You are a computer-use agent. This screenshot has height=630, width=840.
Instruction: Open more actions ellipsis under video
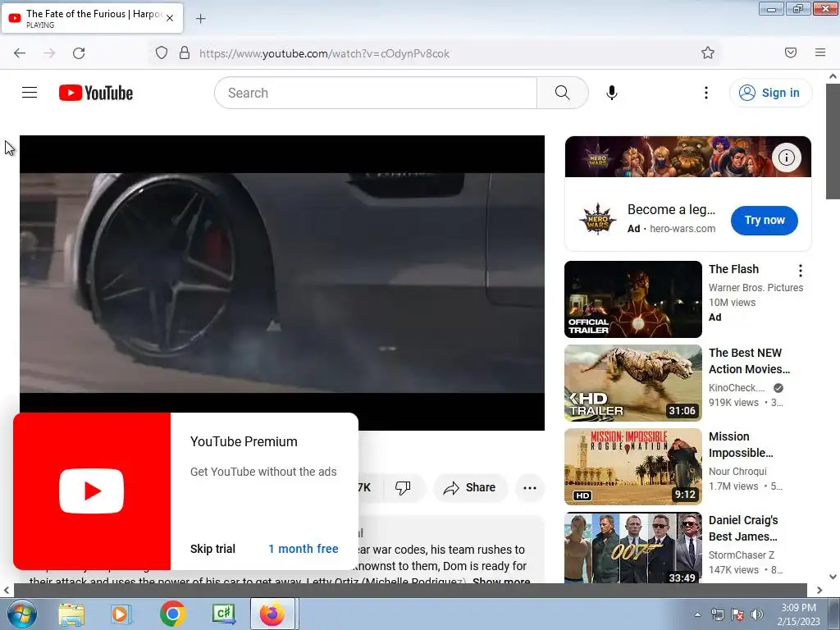pos(530,487)
